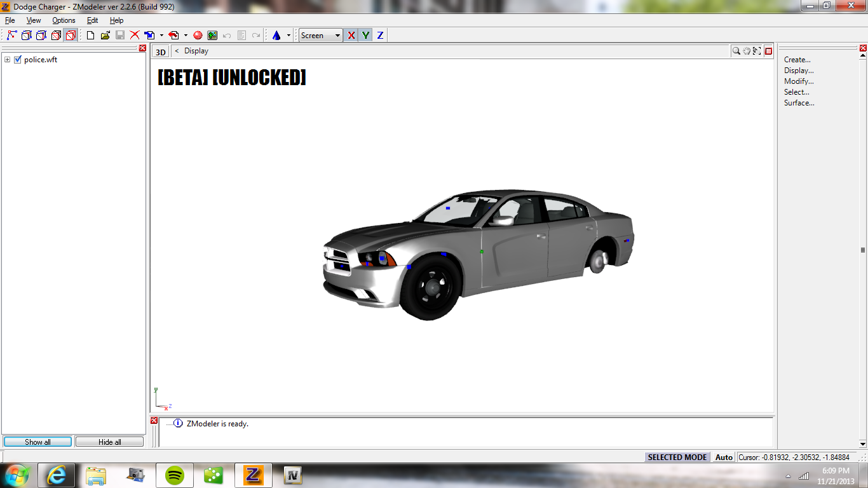
Task: Click the Show all button
Action: click(37, 442)
